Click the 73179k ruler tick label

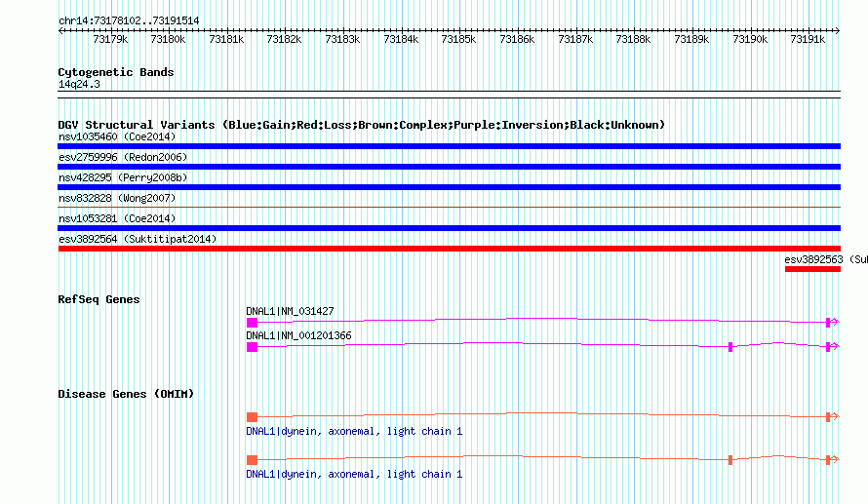(110, 39)
